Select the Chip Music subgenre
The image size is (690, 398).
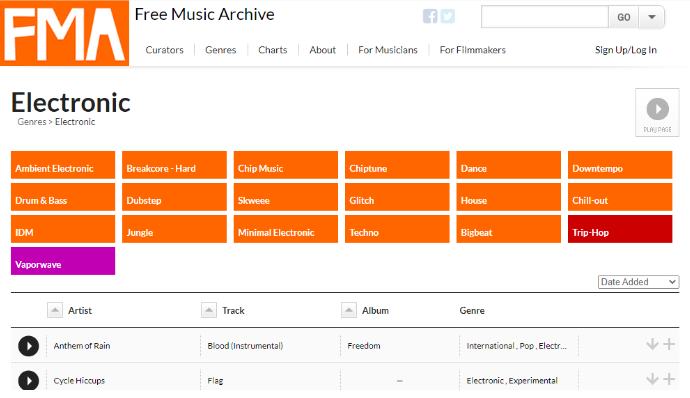tap(286, 165)
